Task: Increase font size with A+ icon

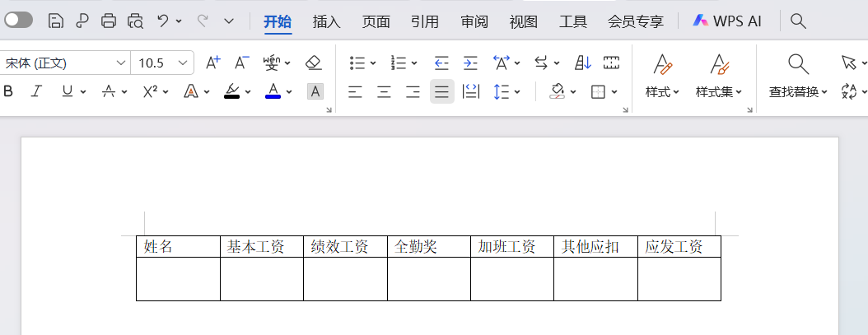Action: [x=213, y=63]
